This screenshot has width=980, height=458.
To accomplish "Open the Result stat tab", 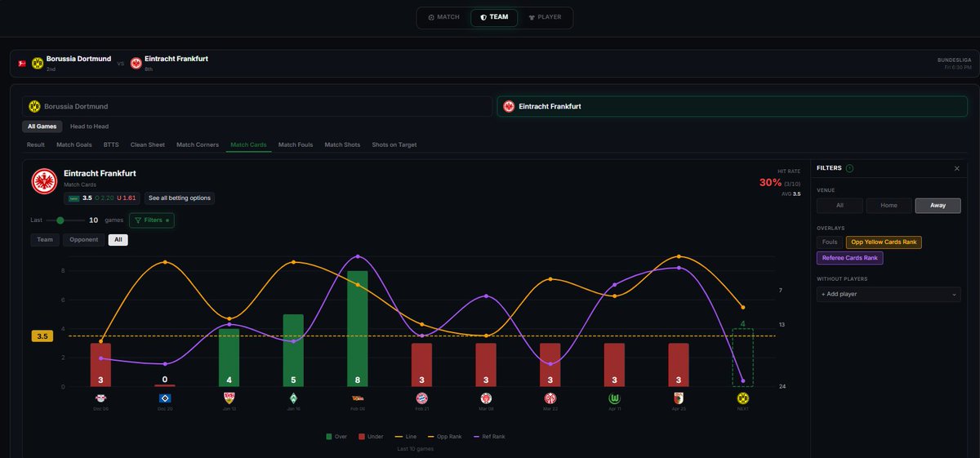I will [x=36, y=145].
